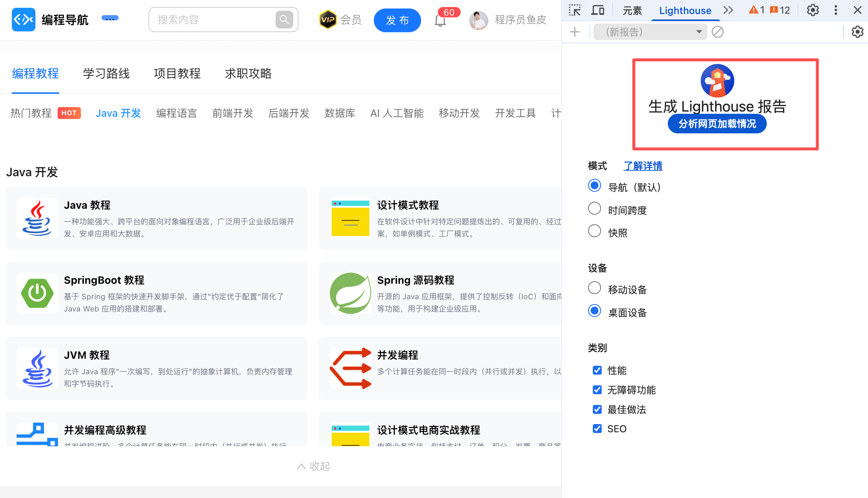This screenshot has height=498, width=868.
Task: Click the notification bell icon
Action: (440, 20)
